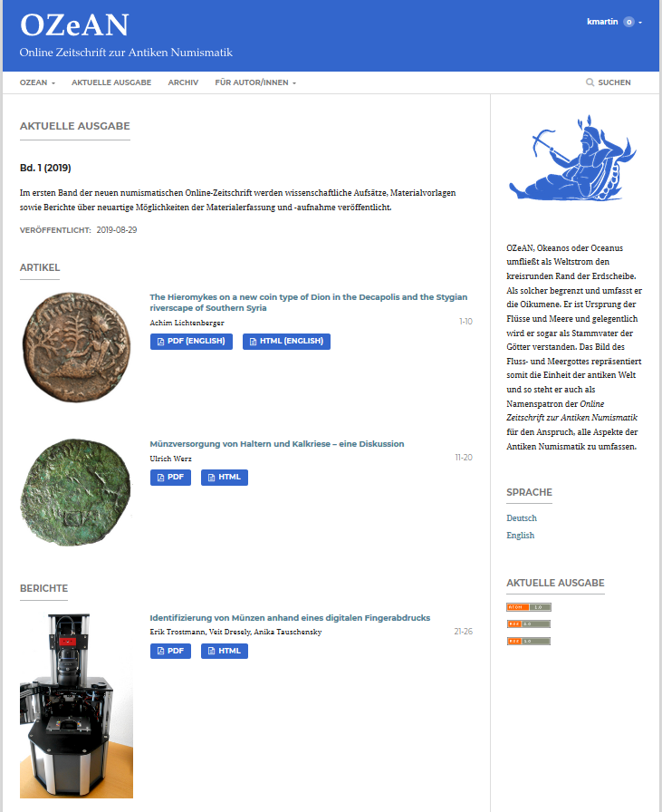Download PDF of the Münzversorgung article
Viewport: 662px width, 812px height.
[170, 478]
